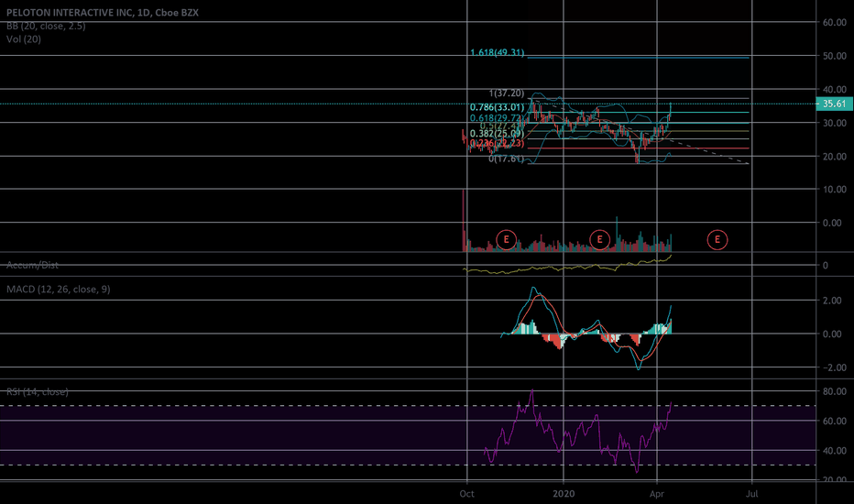Click the Fibonacci 0(17.61) level label

point(507,159)
